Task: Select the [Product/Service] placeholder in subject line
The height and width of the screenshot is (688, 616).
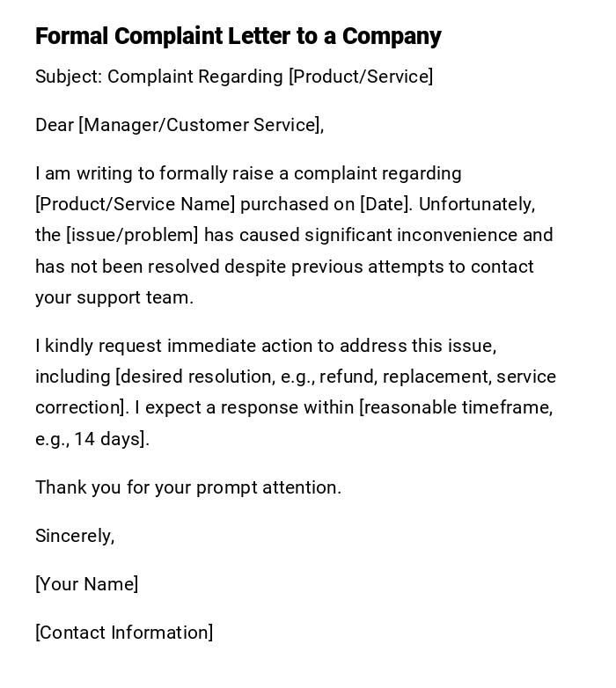Action: (361, 77)
